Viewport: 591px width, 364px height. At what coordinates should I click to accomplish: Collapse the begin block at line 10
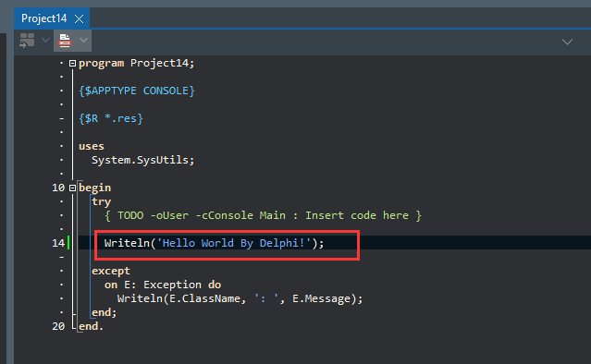(x=72, y=188)
